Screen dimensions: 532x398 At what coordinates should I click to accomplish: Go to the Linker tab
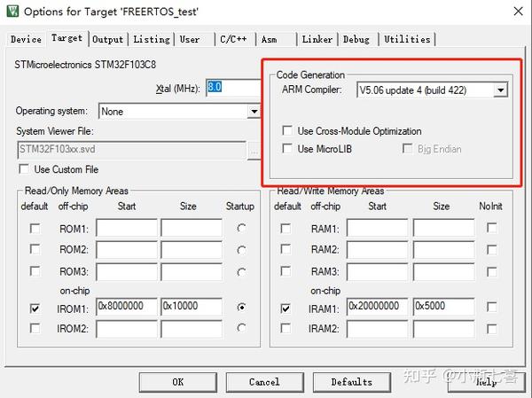317,39
